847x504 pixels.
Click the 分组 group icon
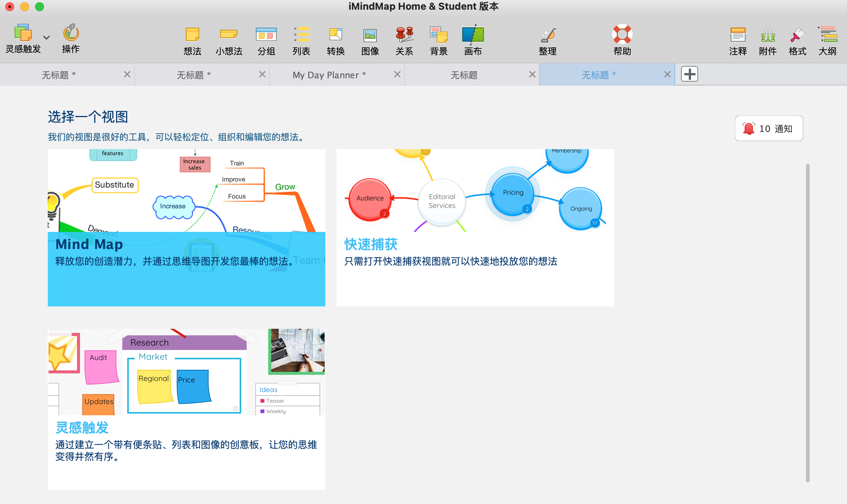point(266,35)
